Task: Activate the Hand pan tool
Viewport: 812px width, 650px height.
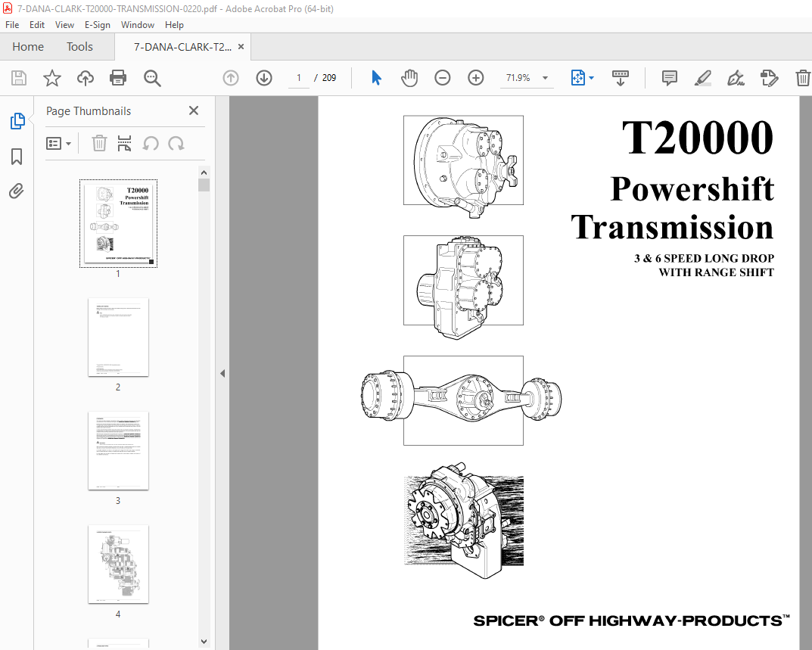Action: (x=409, y=78)
